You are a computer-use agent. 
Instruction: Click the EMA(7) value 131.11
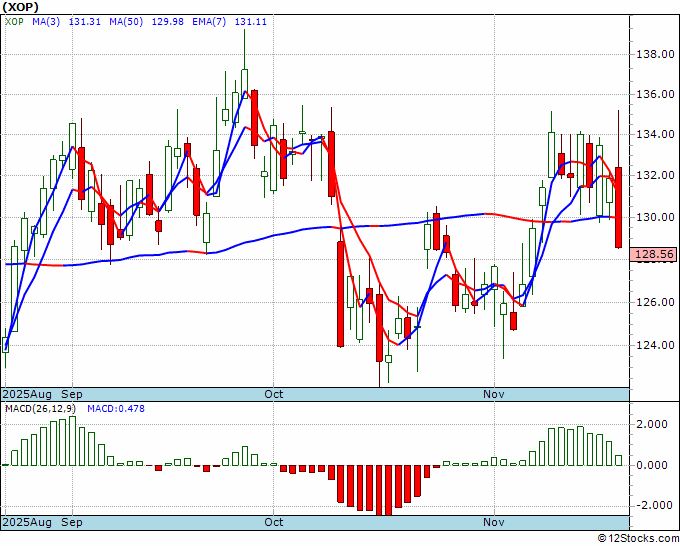coord(250,22)
